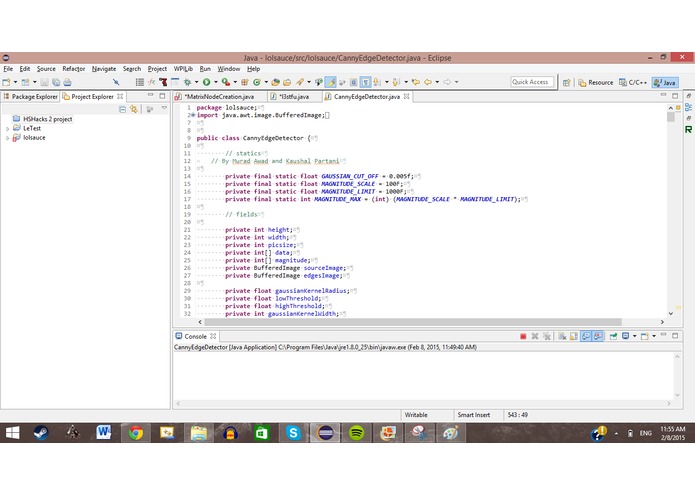Click the Collapse All icon in Project Explorer
Viewport: 695px width, 494px height.
point(122,108)
